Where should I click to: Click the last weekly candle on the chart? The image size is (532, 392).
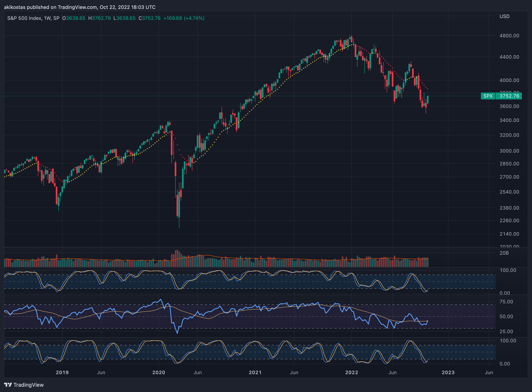[x=428, y=99]
